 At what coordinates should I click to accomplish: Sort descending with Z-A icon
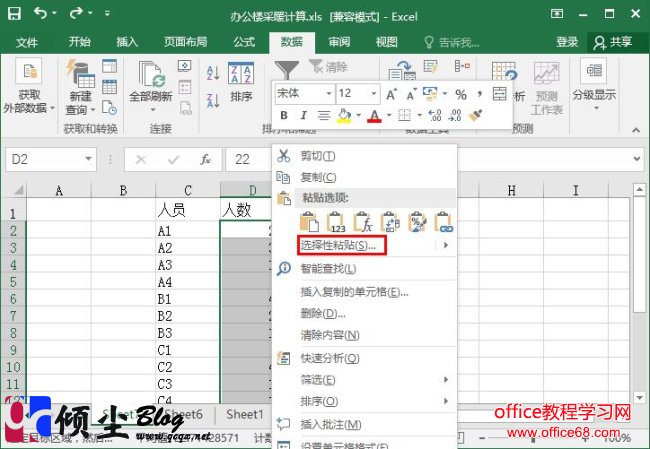tap(213, 101)
